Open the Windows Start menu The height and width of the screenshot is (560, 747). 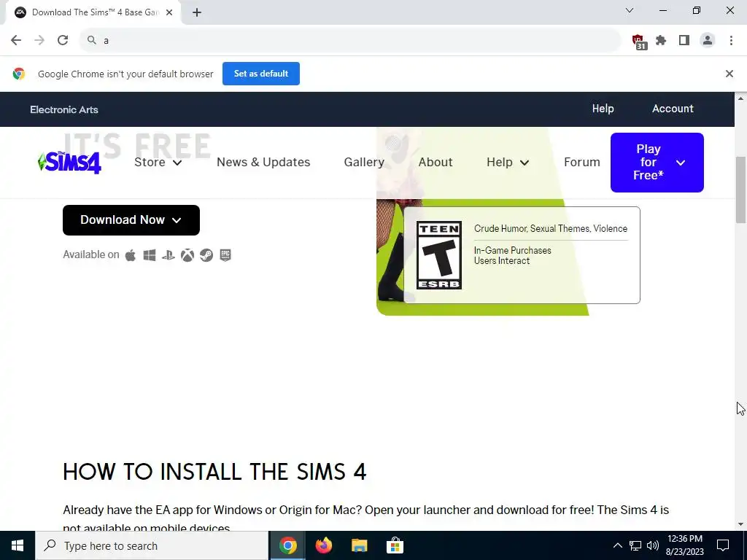tap(18, 545)
